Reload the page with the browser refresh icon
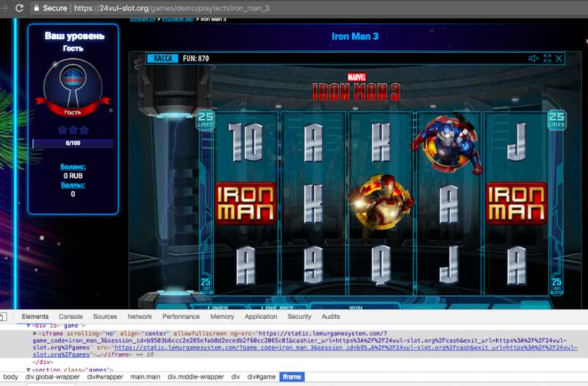The width and height of the screenshot is (588, 386). [19, 8]
